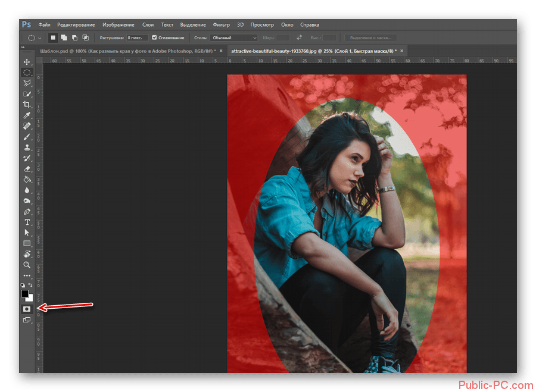Open the Стили dropdown set to Обычный
The height and width of the screenshot is (392, 536).
(234, 37)
